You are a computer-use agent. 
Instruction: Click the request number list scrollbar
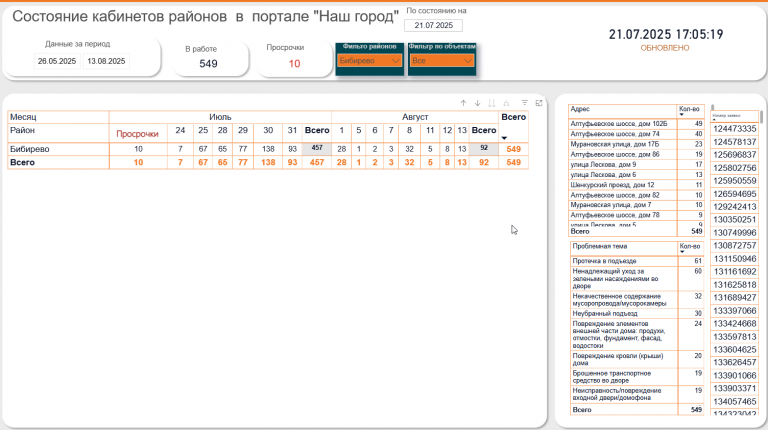coord(761,117)
